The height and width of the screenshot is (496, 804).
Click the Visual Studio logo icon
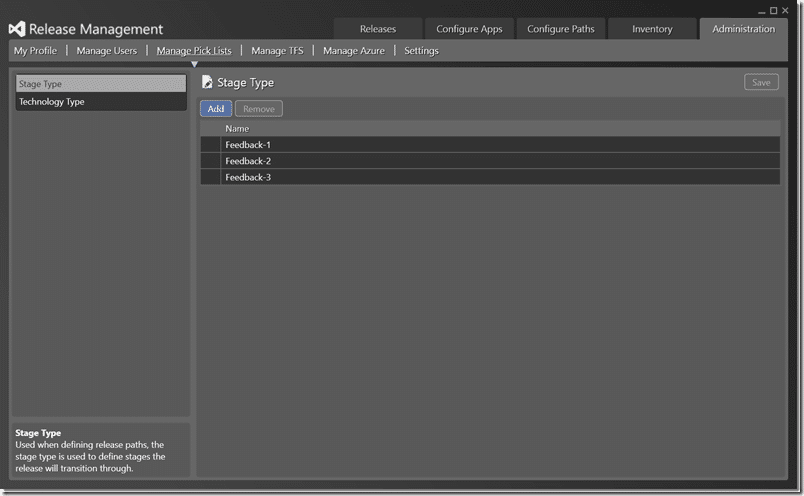click(x=17, y=29)
